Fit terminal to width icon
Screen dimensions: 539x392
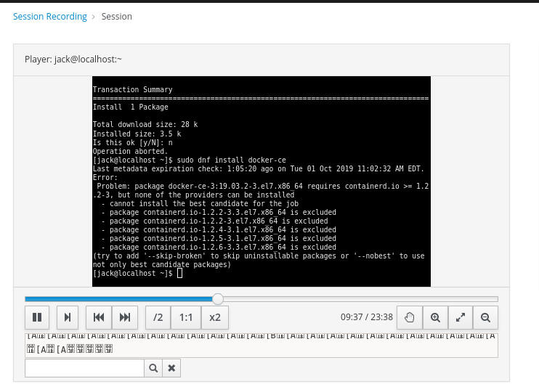coord(461,317)
